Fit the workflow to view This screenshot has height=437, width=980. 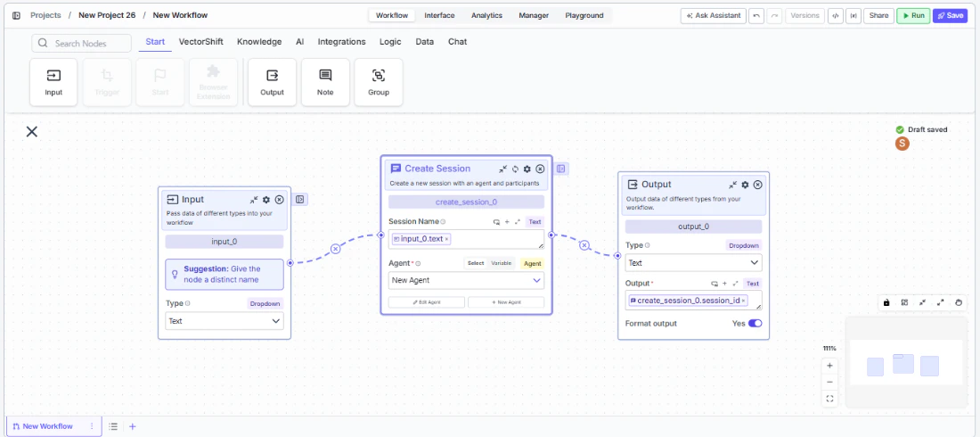[830, 398]
